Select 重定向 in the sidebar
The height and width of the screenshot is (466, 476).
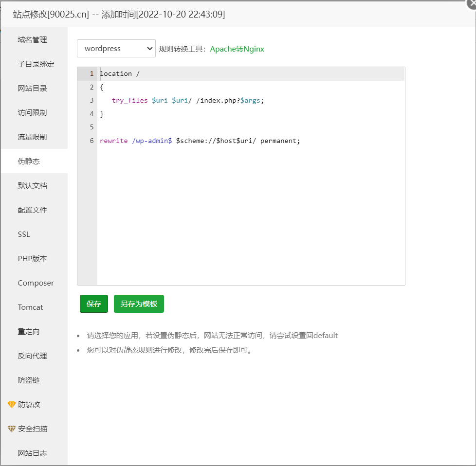[x=31, y=331]
